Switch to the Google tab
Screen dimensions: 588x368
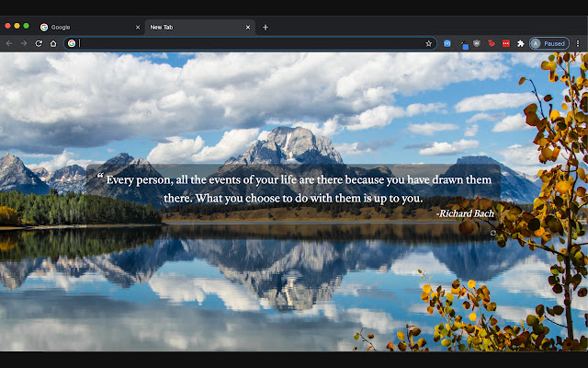coord(89,27)
